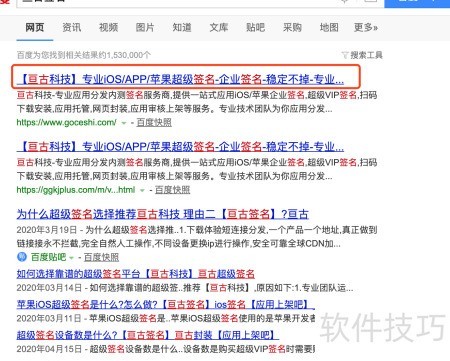Go to the 文库 tab

[x=219, y=27]
